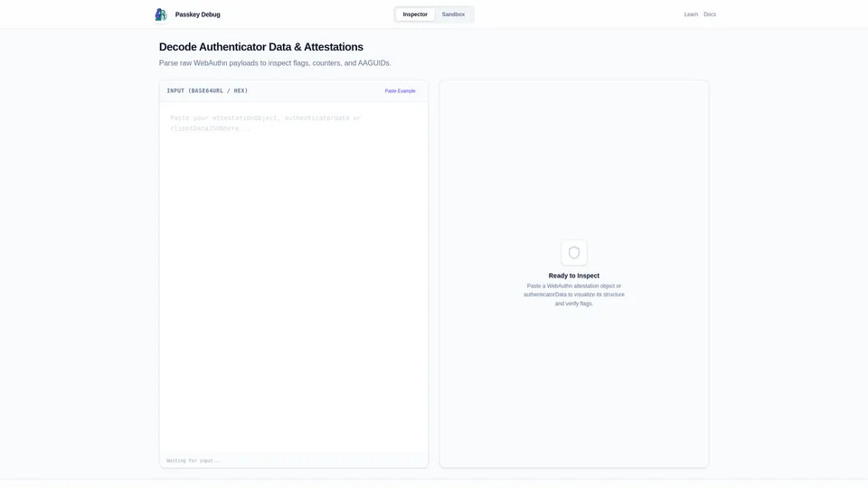Click the 'Decode Authenticator Data & Attestations' heading
This screenshot has width=868, height=488.
[260, 47]
